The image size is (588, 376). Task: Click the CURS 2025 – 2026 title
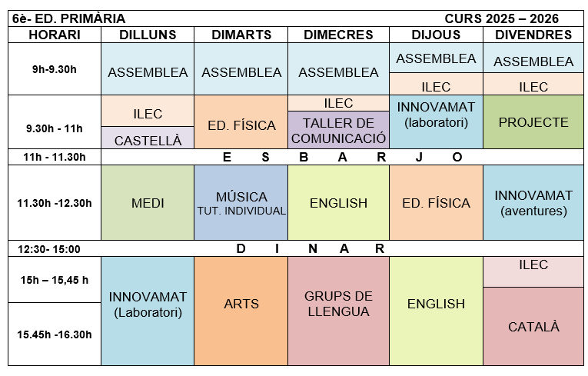tap(501, 18)
